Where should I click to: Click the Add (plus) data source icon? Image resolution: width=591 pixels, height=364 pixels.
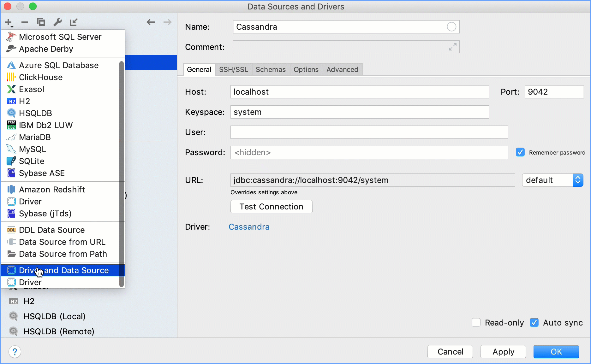pos(9,22)
